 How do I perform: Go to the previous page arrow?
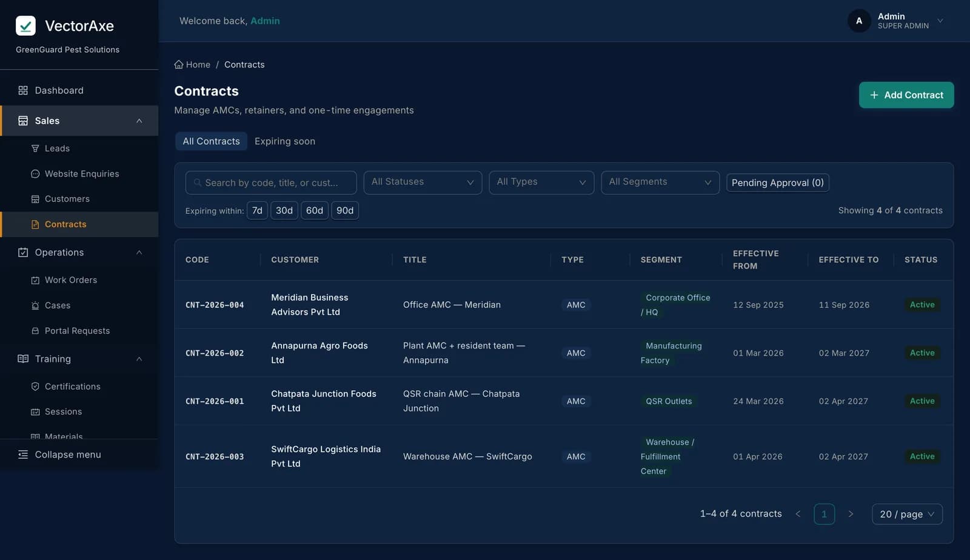798,514
